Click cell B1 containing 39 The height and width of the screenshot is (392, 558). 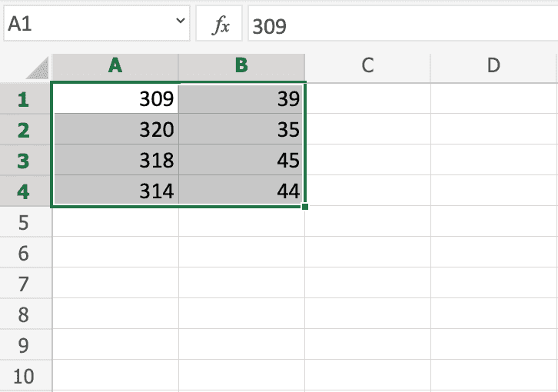[x=241, y=99]
